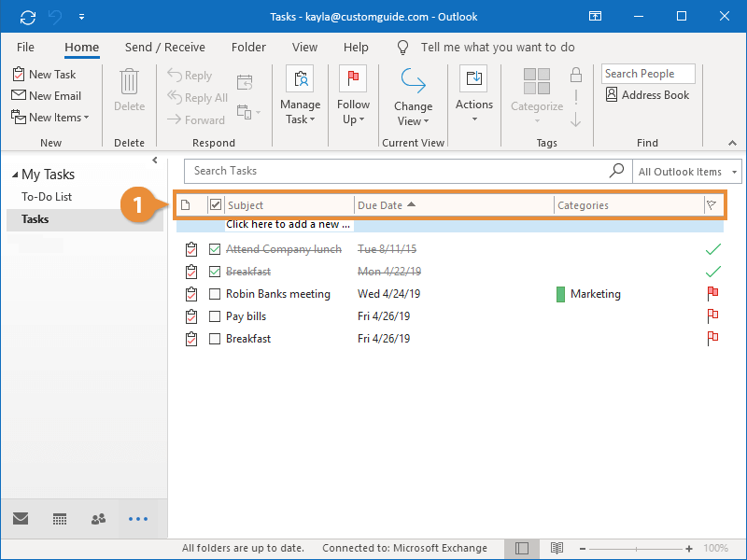Click the Reply button
The height and width of the screenshot is (560, 747).
(190, 76)
